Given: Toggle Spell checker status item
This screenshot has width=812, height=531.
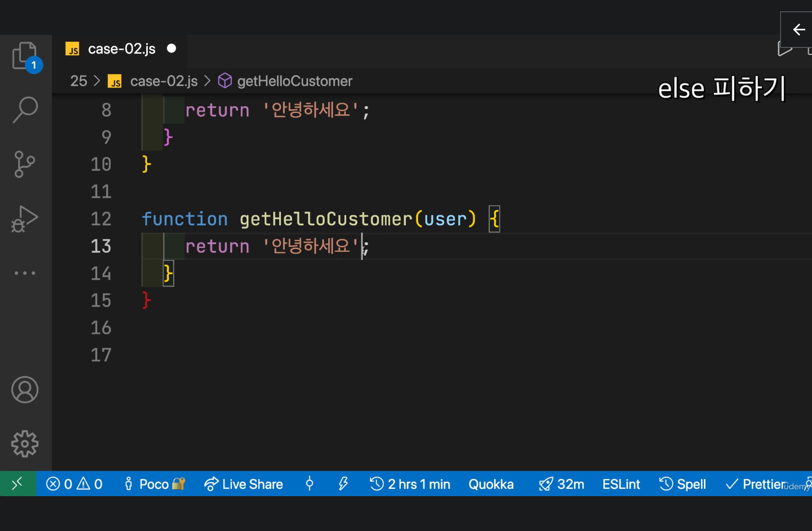Looking at the screenshot, I should [x=683, y=484].
